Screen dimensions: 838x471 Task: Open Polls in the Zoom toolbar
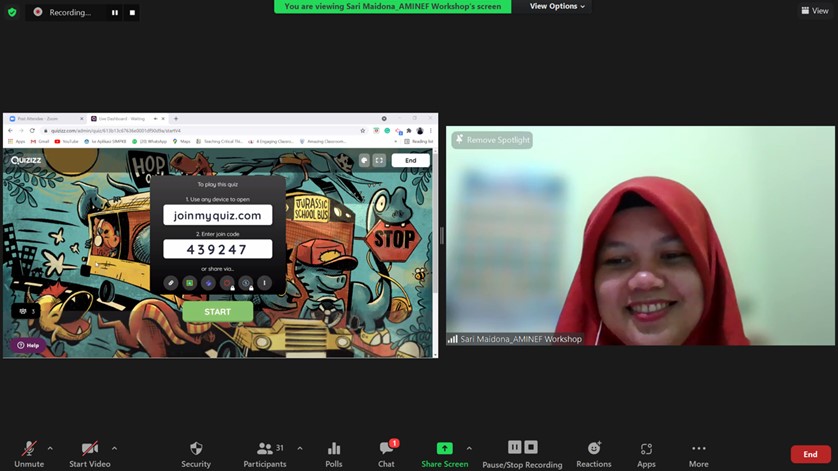[333, 454]
